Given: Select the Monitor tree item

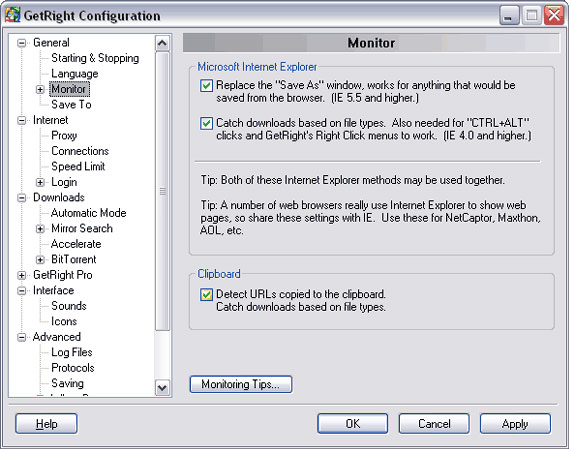Looking at the screenshot, I should point(69,89).
